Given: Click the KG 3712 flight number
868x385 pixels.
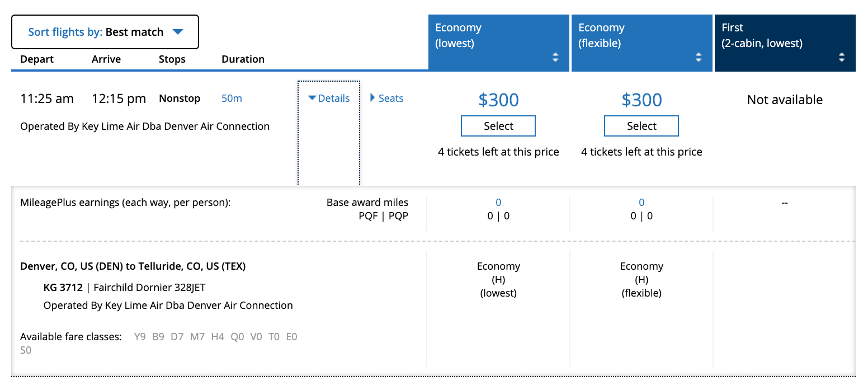Looking at the screenshot, I should pyautogui.click(x=63, y=288).
